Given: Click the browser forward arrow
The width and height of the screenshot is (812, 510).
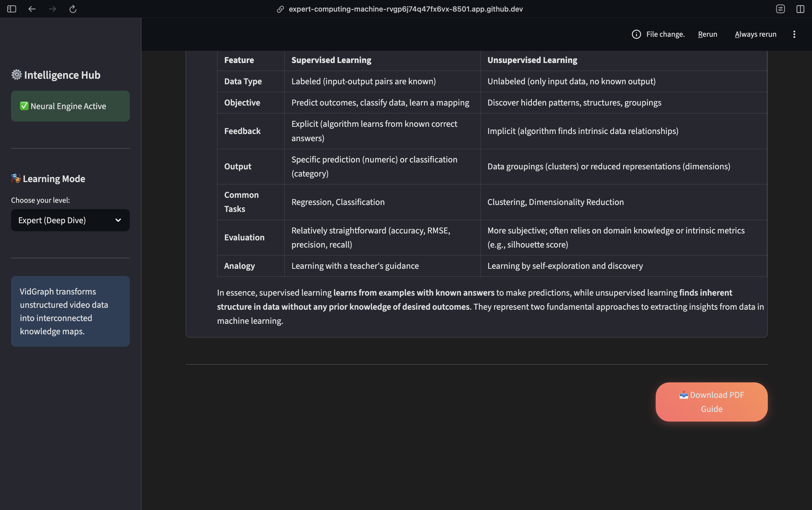Looking at the screenshot, I should point(52,9).
